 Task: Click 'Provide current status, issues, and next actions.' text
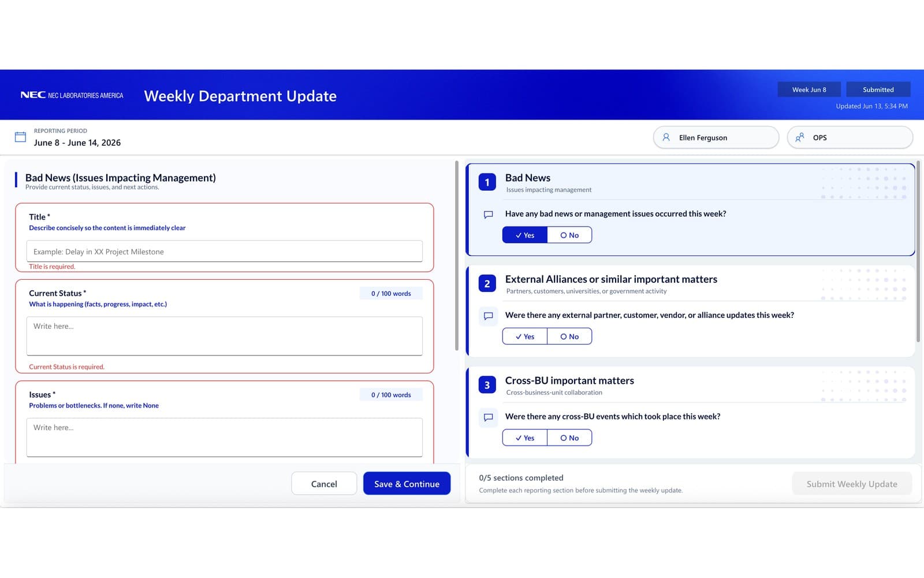point(92,187)
